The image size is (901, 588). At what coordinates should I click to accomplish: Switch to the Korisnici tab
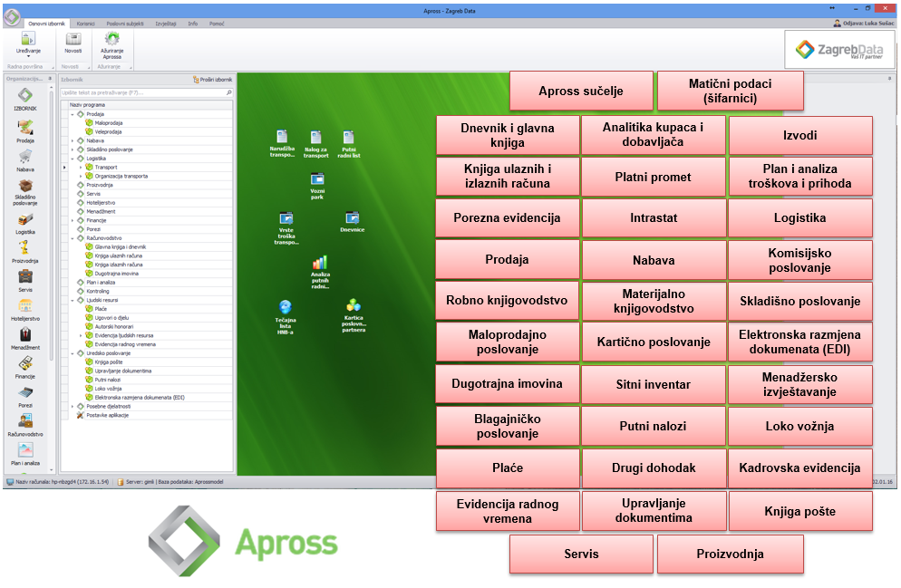tap(85, 24)
